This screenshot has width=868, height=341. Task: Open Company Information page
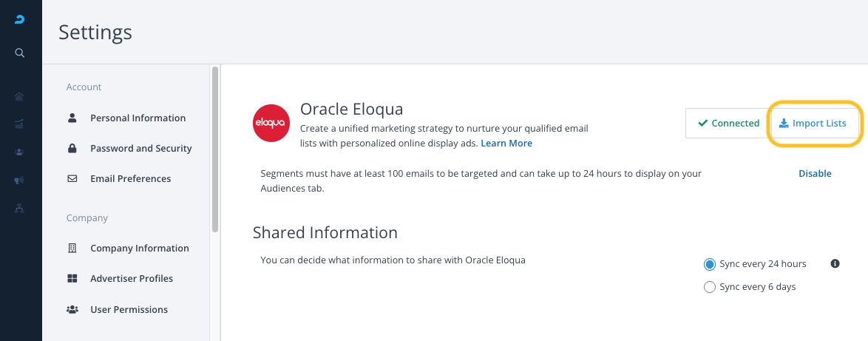click(x=139, y=248)
